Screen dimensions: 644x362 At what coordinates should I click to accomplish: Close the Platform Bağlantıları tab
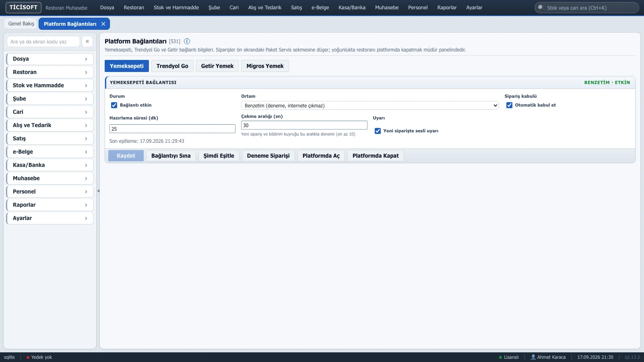pos(103,24)
